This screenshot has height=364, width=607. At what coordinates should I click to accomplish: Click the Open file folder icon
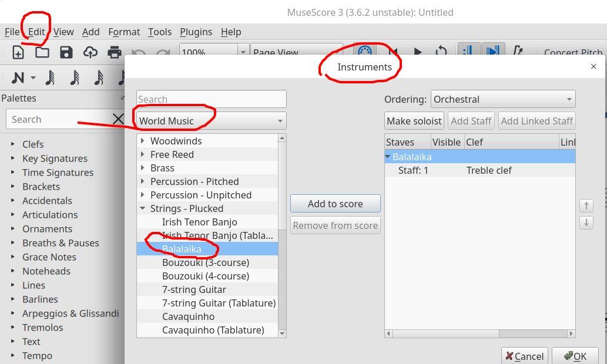pos(42,52)
